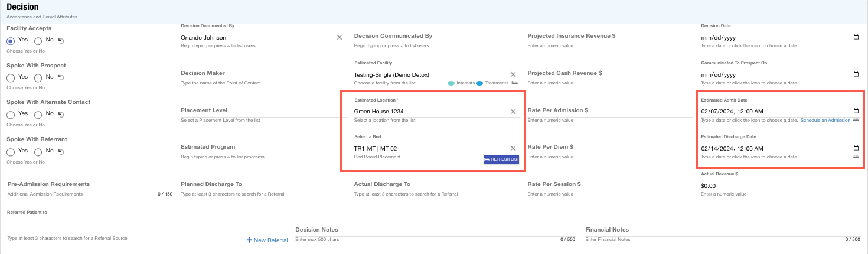Click the Schedule an Admission link
Viewport: 868px width, 254px height.
click(825, 120)
